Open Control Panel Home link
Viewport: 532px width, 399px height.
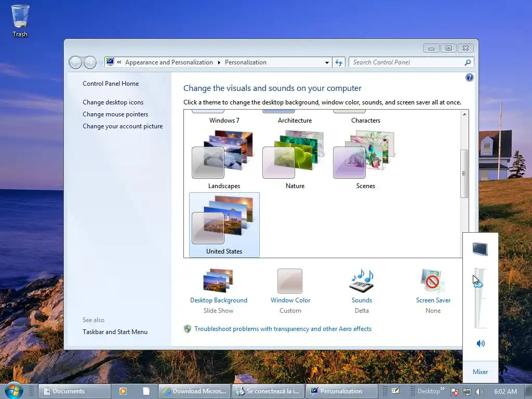click(111, 84)
